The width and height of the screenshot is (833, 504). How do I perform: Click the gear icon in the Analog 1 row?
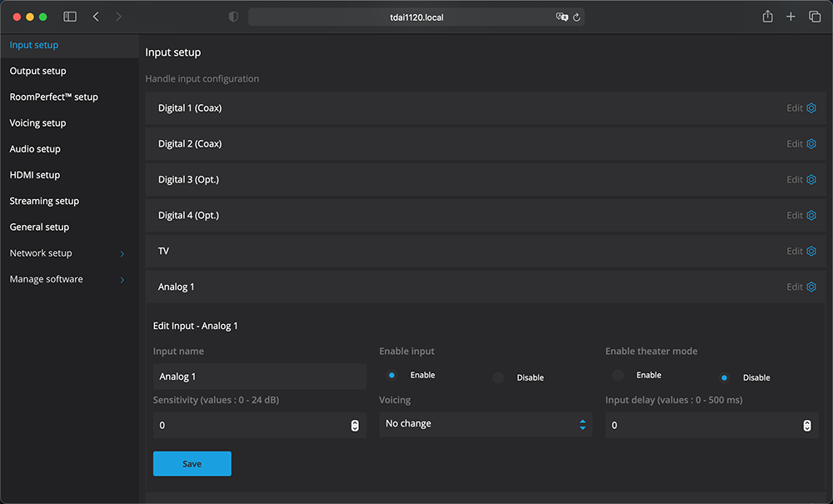811,287
